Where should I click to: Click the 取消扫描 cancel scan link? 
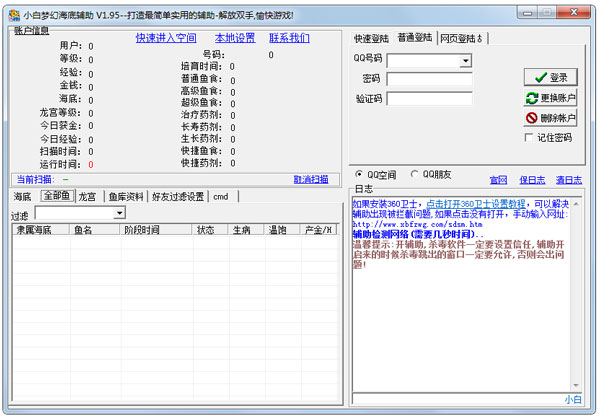(311, 179)
